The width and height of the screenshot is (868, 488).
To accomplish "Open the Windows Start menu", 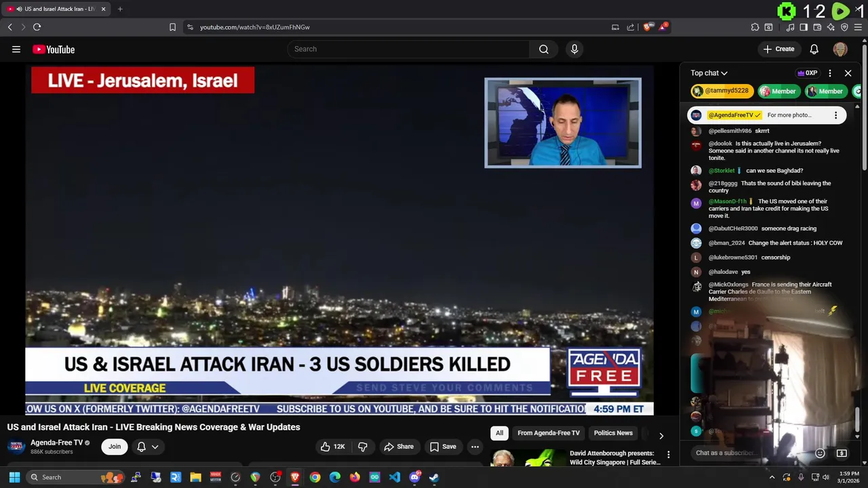I will 14,477.
